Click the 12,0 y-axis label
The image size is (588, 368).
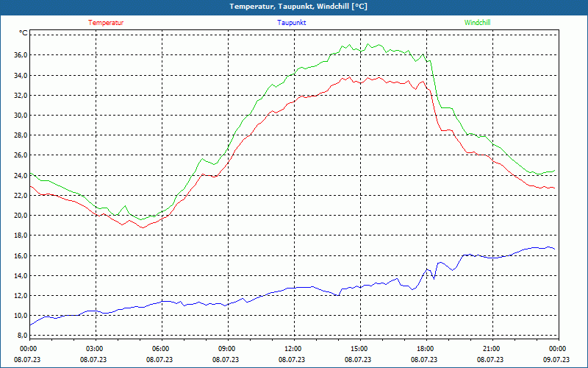pyautogui.click(x=21, y=296)
